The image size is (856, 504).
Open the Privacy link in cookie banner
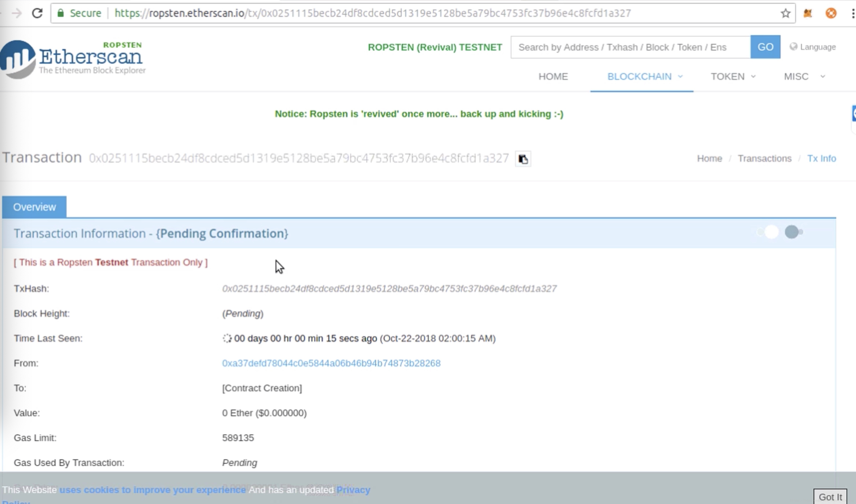point(353,490)
